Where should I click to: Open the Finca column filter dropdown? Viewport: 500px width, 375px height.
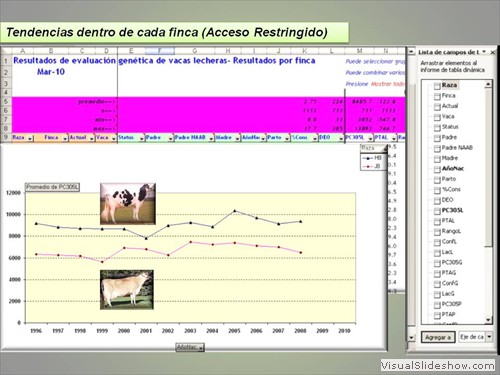65,138
